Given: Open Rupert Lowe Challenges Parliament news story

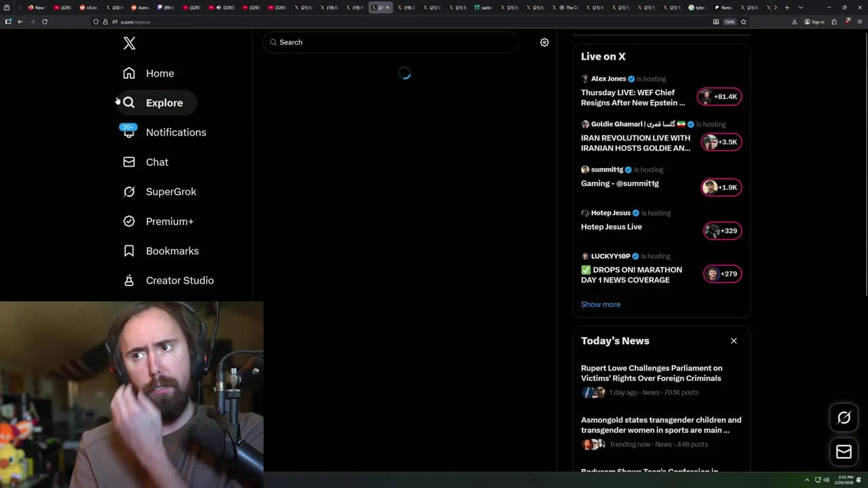Looking at the screenshot, I should (652, 373).
